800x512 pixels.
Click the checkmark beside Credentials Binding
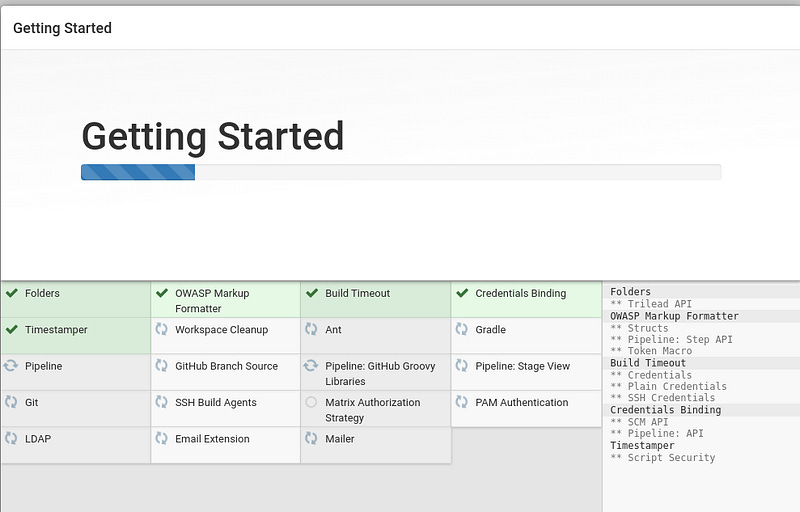tap(462, 293)
